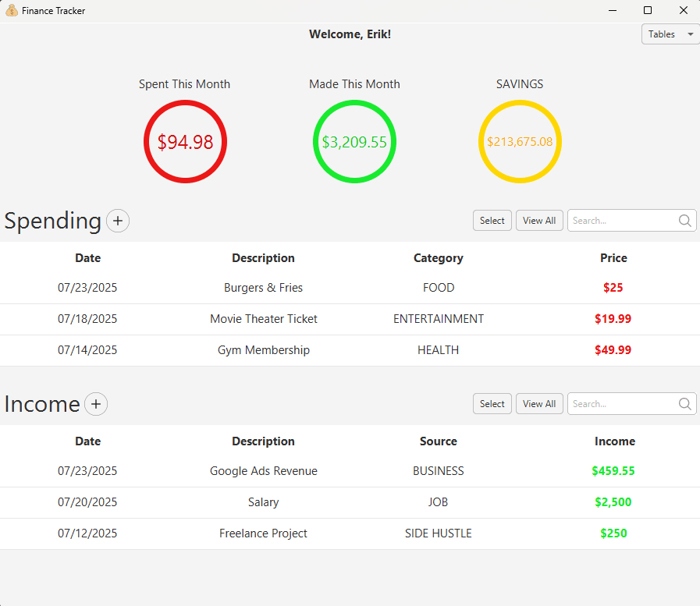Click the green Made This Month circle
This screenshot has width=700, height=606.
click(354, 142)
